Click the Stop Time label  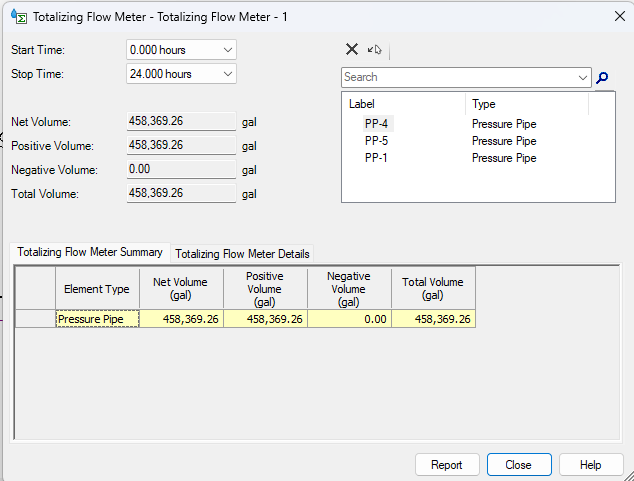click(37, 74)
